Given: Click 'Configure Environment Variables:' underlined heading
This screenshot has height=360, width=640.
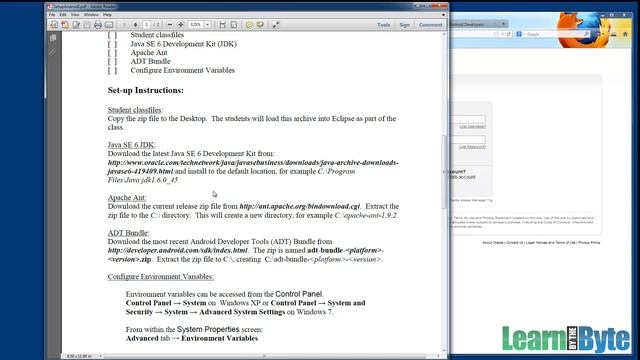Looking at the screenshot, I should click(161, 277).
